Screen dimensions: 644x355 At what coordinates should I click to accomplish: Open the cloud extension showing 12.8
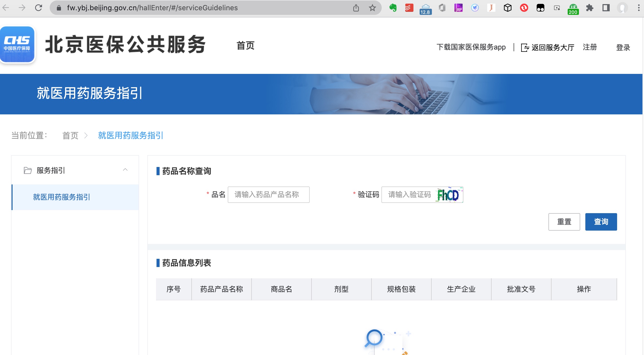(x=425, y=9)
